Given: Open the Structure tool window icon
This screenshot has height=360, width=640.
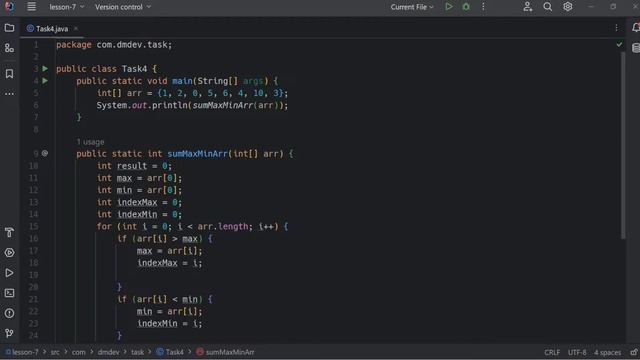Looking at the screenshot, I should pos(9,48).
